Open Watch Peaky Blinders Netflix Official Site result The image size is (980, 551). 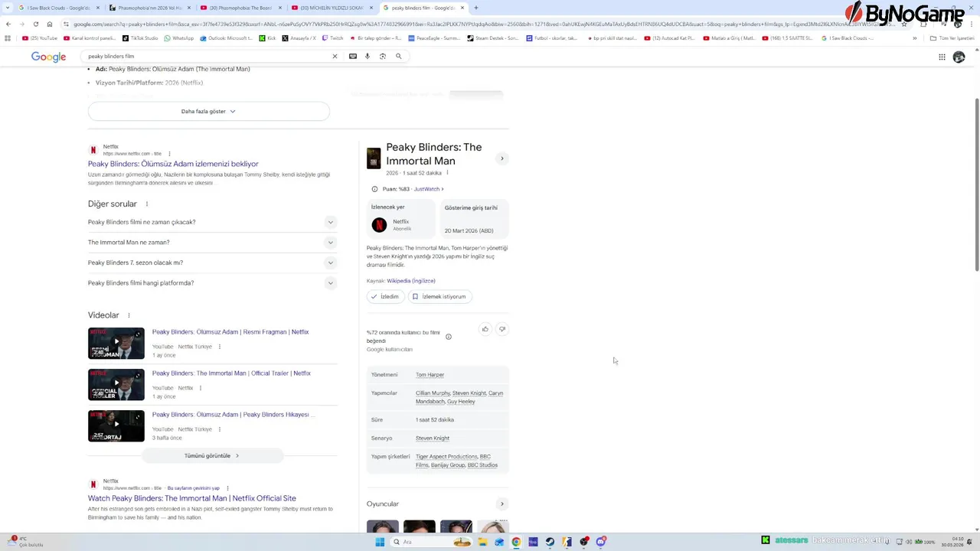pyautogui.click(x=192, y=498)
